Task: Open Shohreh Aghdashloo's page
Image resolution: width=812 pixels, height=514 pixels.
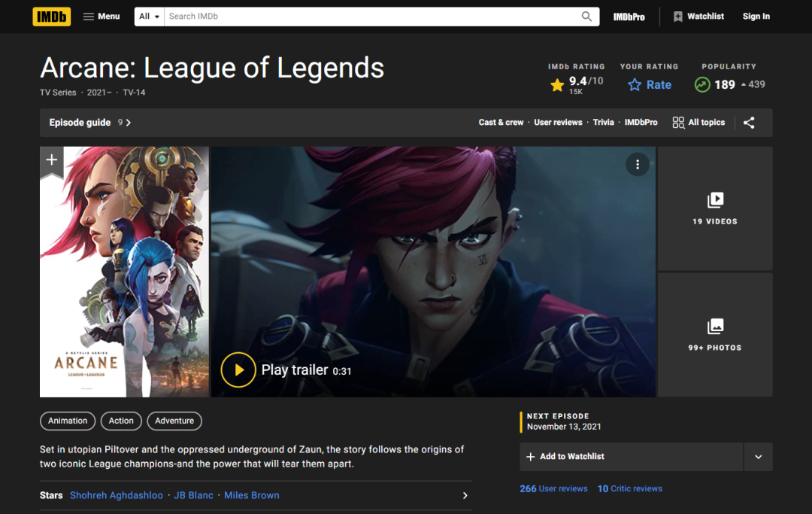Action: pyautogui.click(x=117, y=495)
